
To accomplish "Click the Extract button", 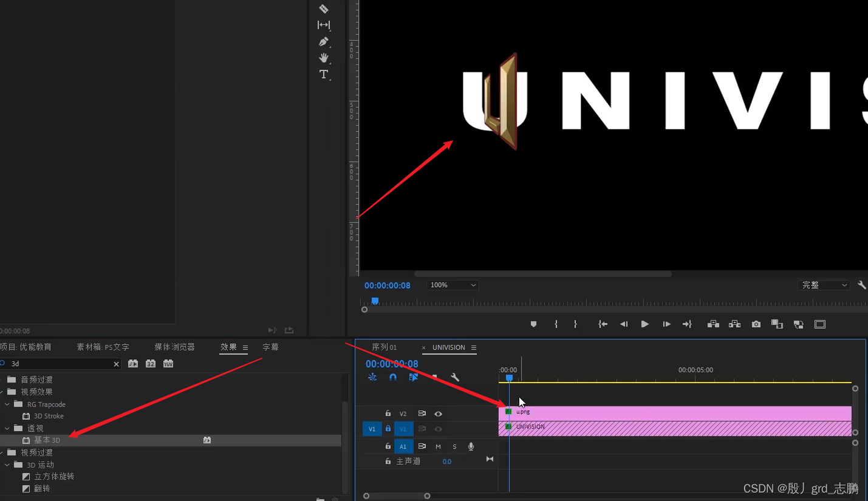I will point(734,324).
